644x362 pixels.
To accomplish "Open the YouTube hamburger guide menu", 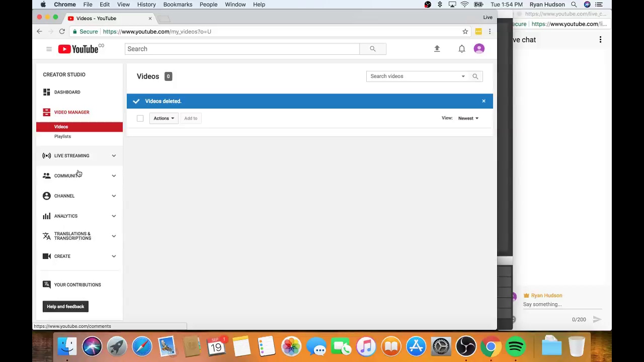I will (49, 49).
